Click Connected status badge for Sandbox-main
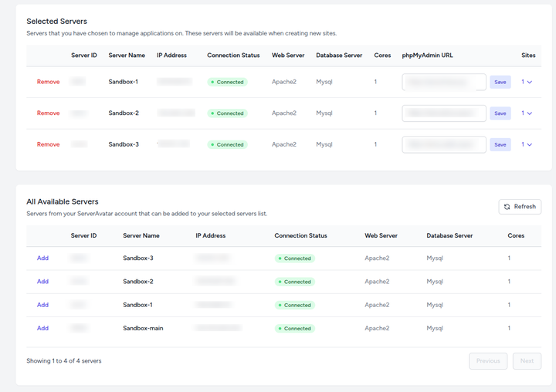Viewport: 556px width, 392px height. click(x=294, y=329)
